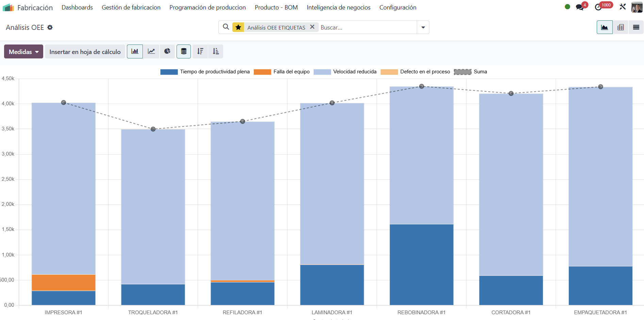This screenshot has height=320, width=644.
Task: Toggle the stacked chart option
Action: pos(183,51)
